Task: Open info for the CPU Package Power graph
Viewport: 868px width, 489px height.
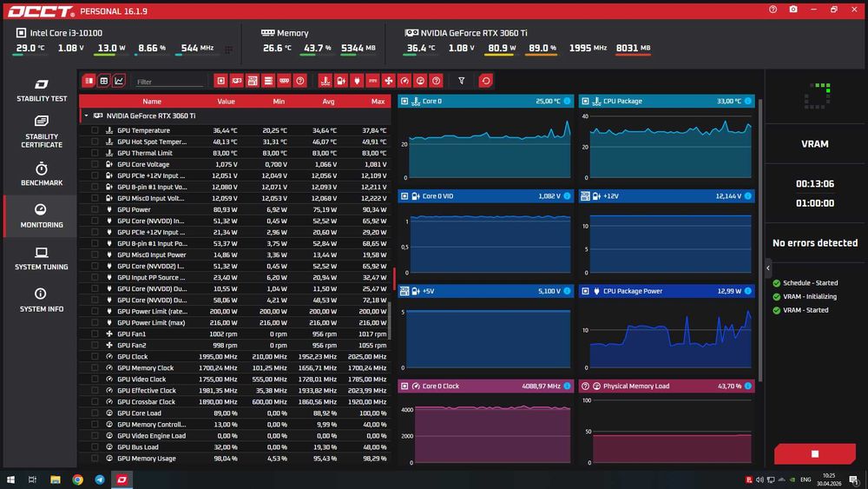Action: [748, 291]
